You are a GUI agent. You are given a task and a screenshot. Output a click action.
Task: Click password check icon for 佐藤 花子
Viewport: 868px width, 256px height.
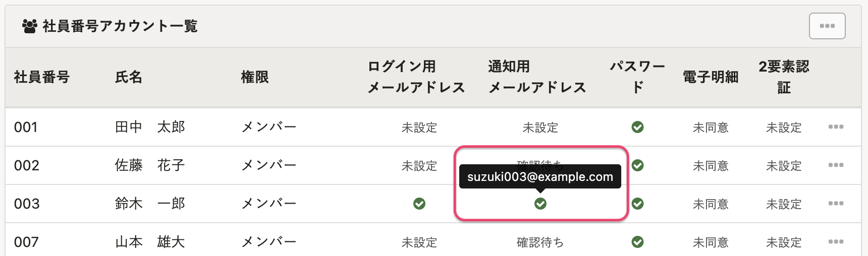tap(637, 165)
